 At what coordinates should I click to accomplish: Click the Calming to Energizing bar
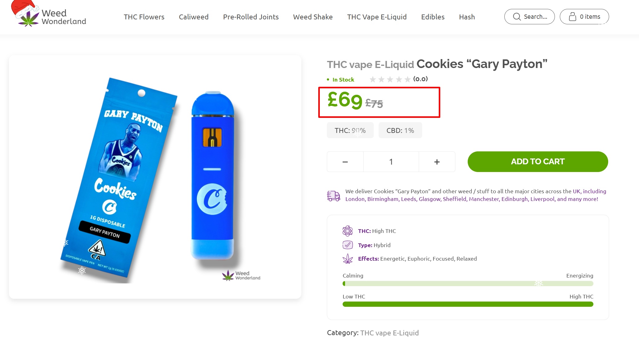click(x=468, y=283)
